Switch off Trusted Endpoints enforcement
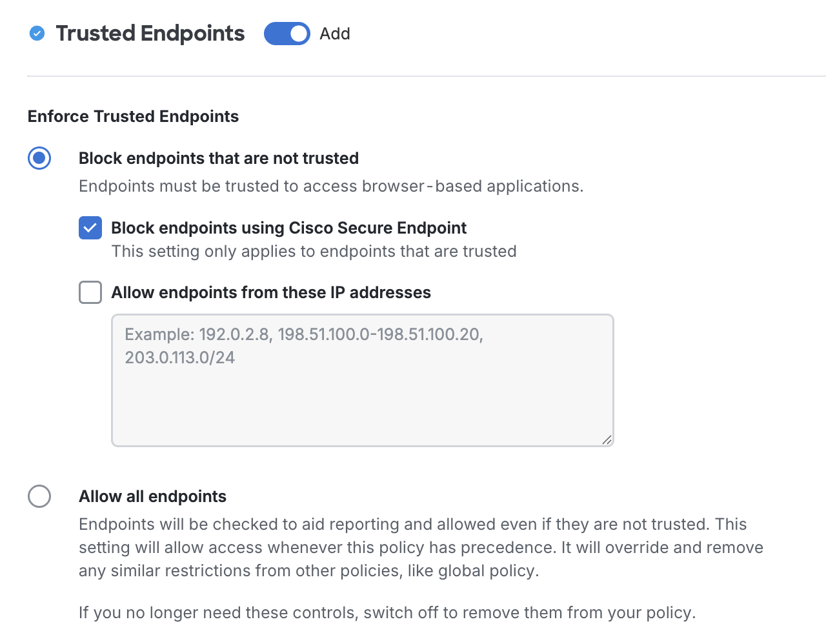The image size is (826, 644). [287, 33]
